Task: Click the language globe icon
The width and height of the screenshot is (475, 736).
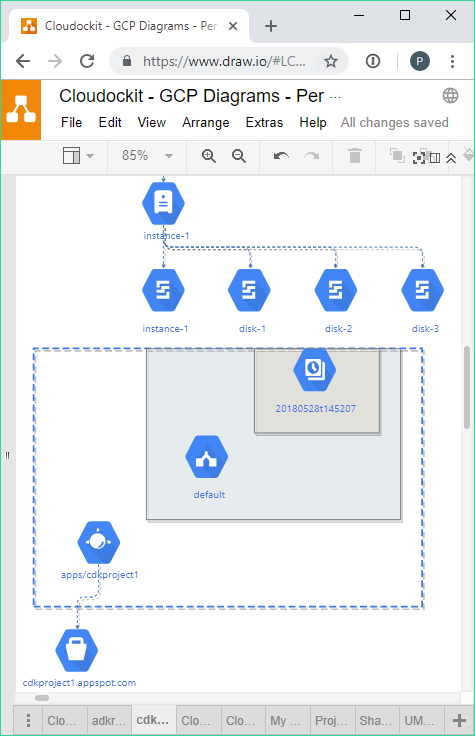Action: tap(451, 96)
